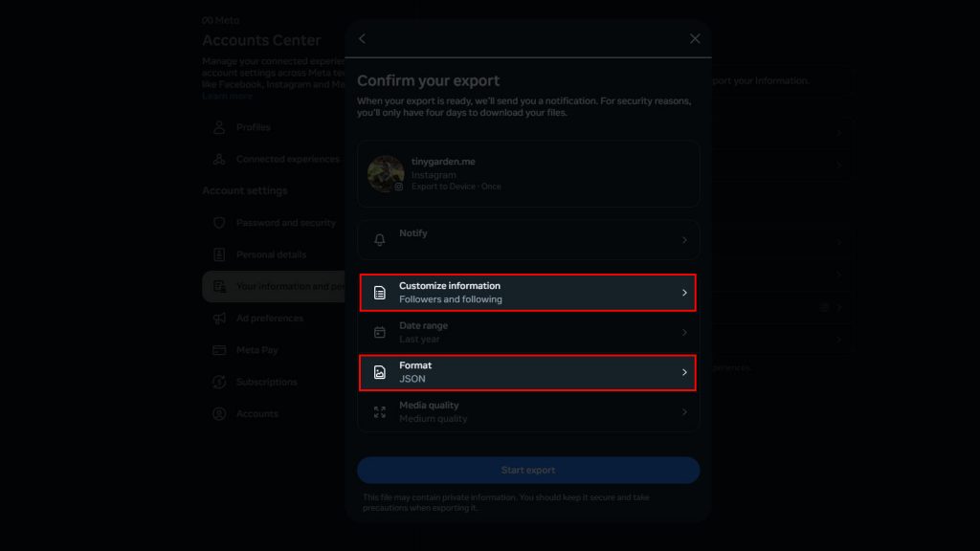Expand the Notify options row
Screen dimensions: 980x551
[x=528, y=238]
